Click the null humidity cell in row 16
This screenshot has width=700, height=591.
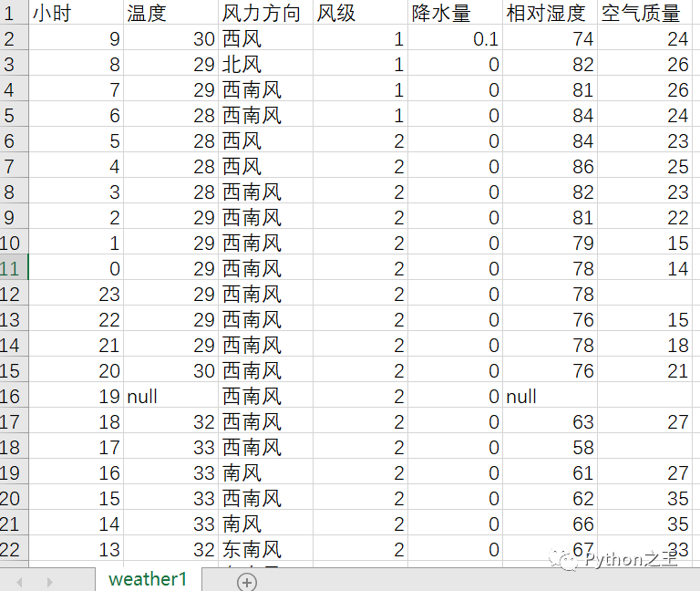[550, 396]
